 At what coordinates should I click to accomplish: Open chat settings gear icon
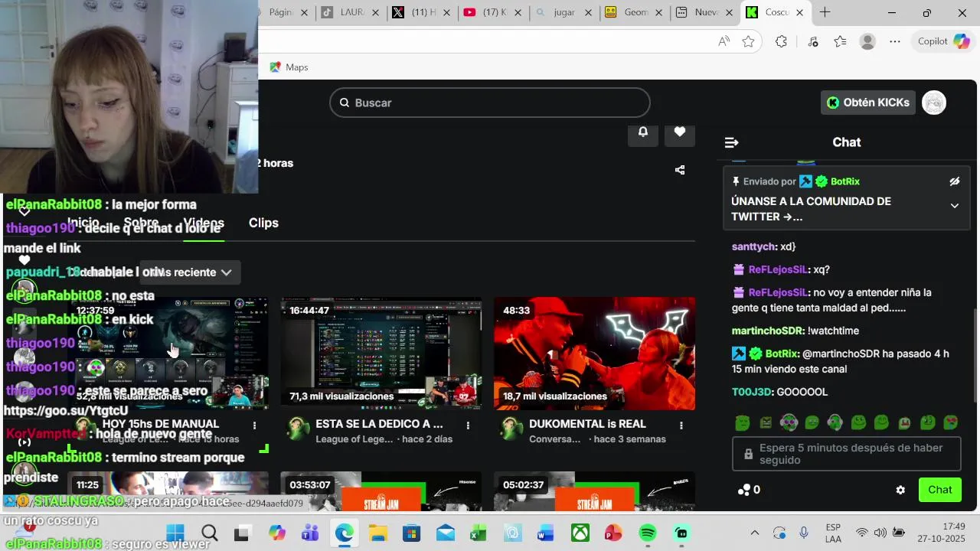[x=900, y=490]
